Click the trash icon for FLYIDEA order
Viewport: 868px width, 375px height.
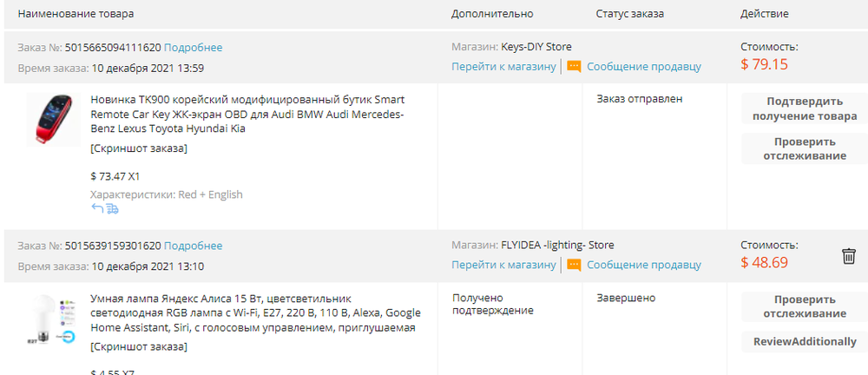849,255
